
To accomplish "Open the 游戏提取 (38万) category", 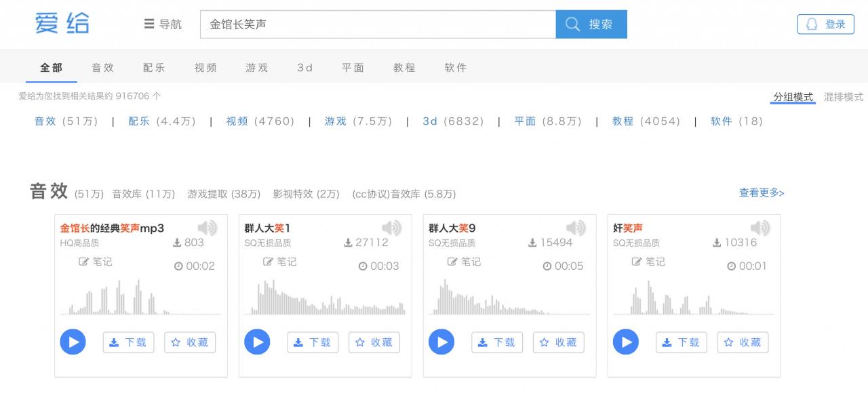I will point(224,194).
